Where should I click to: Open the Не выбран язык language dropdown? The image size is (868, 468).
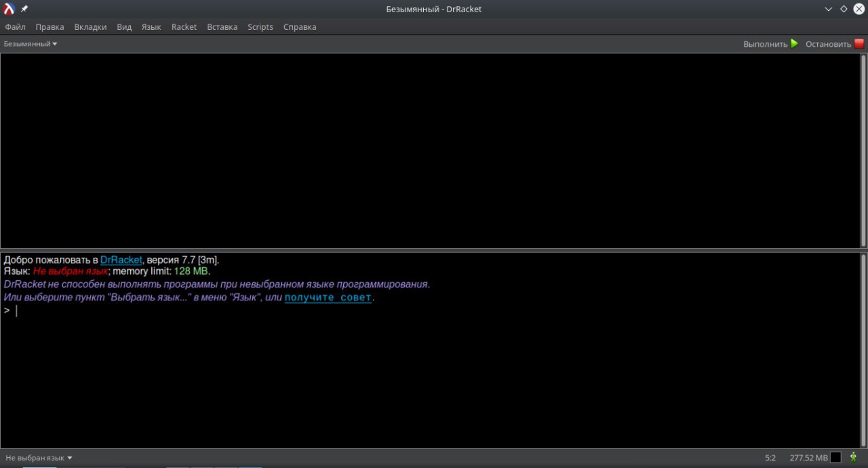[x=39, y=458]
